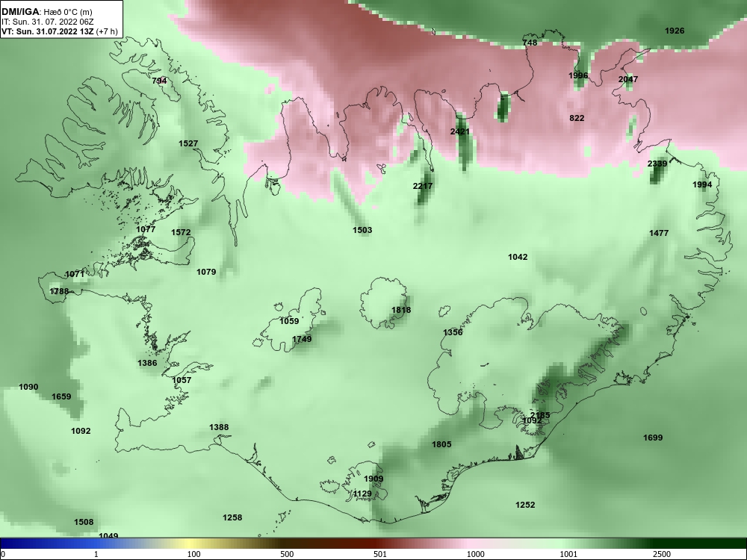Select the map value 1356

point(453,332)
